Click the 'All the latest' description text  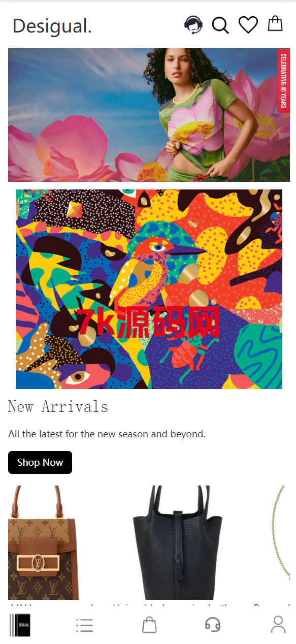107,434
